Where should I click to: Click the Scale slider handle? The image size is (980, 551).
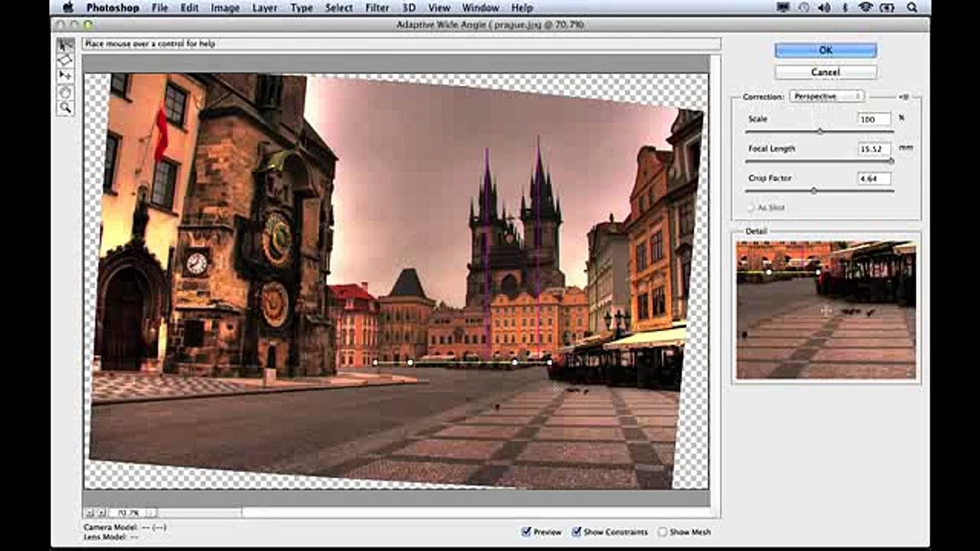819,132
